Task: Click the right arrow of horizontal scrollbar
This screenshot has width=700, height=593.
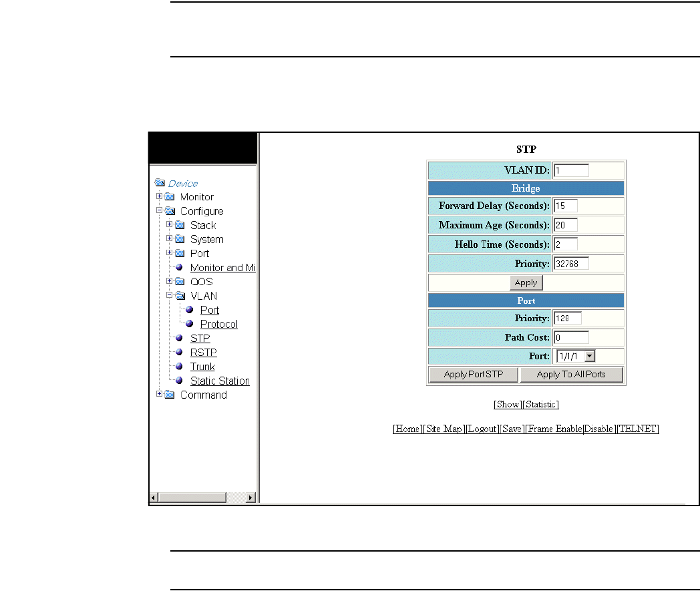Action: pos(251,498)
